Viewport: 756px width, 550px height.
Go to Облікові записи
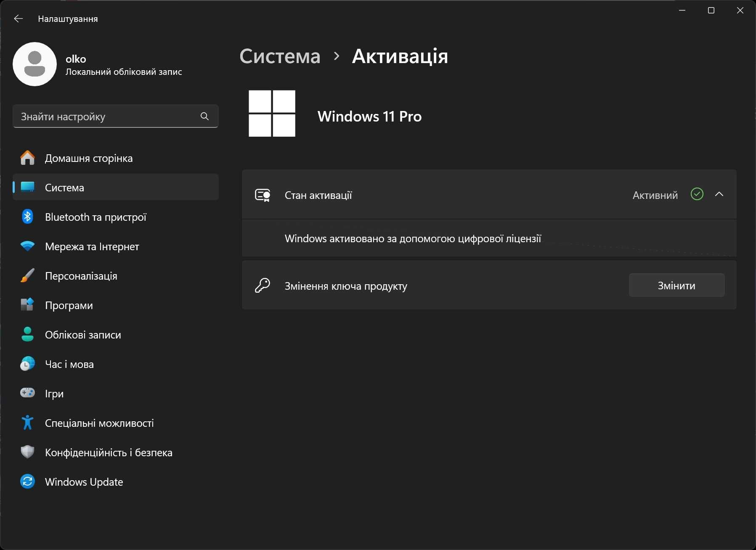coord(116,335)
